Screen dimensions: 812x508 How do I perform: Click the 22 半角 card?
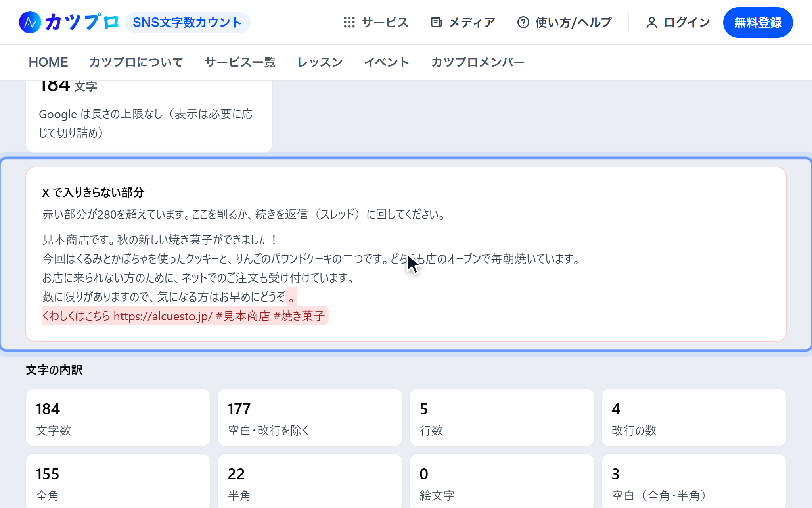tap(310, 481)
